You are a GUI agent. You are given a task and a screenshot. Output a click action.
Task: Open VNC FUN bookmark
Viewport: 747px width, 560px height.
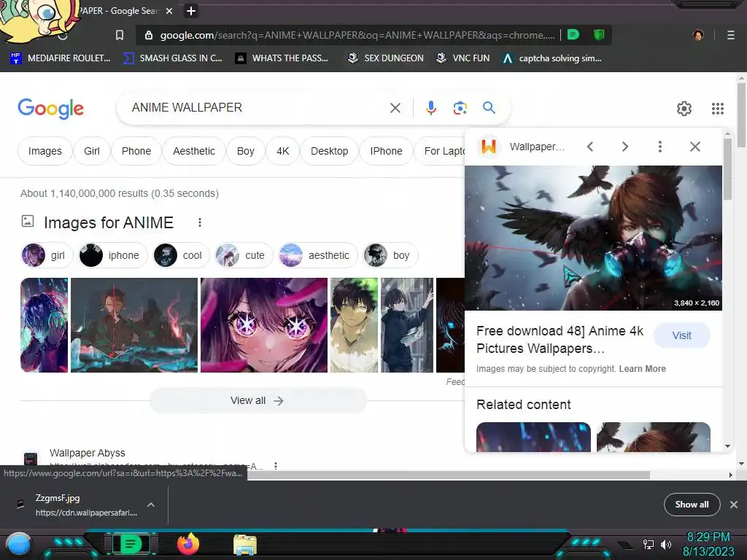(463, 58)
